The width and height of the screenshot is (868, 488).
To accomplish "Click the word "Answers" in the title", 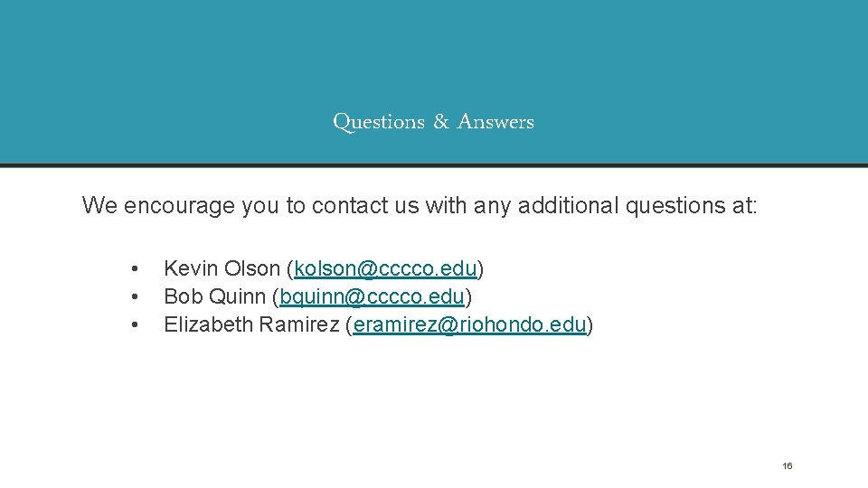I will (x=495, y=121).
